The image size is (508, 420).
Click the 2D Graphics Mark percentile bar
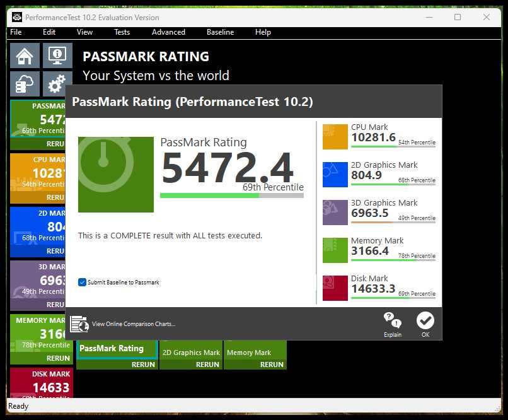(x=393, y=184)
